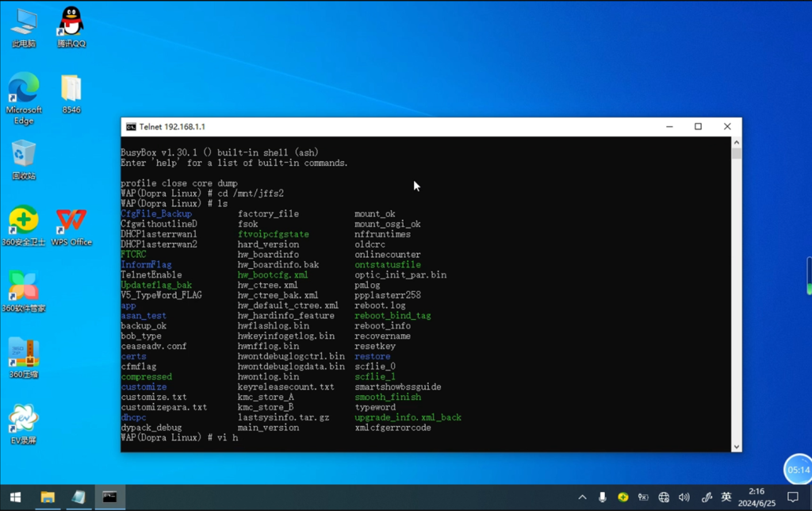
Task: Expand the hidden system tray icons
Action: [582, 498]
